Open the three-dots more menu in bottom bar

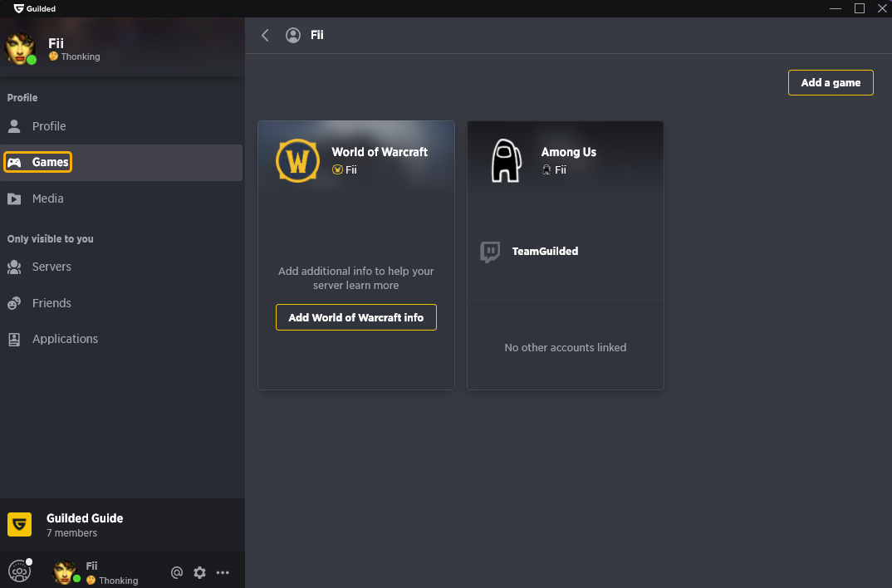coord(223,573)
